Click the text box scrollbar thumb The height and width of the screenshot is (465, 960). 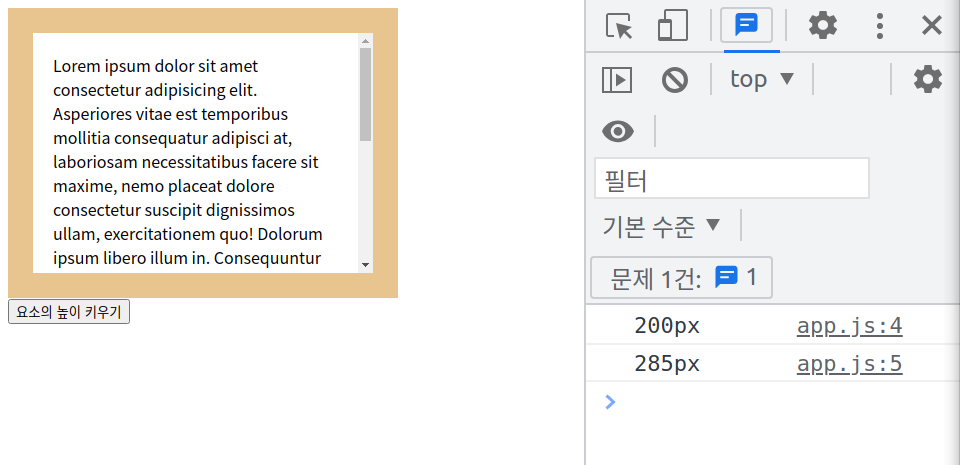(366, 94)
